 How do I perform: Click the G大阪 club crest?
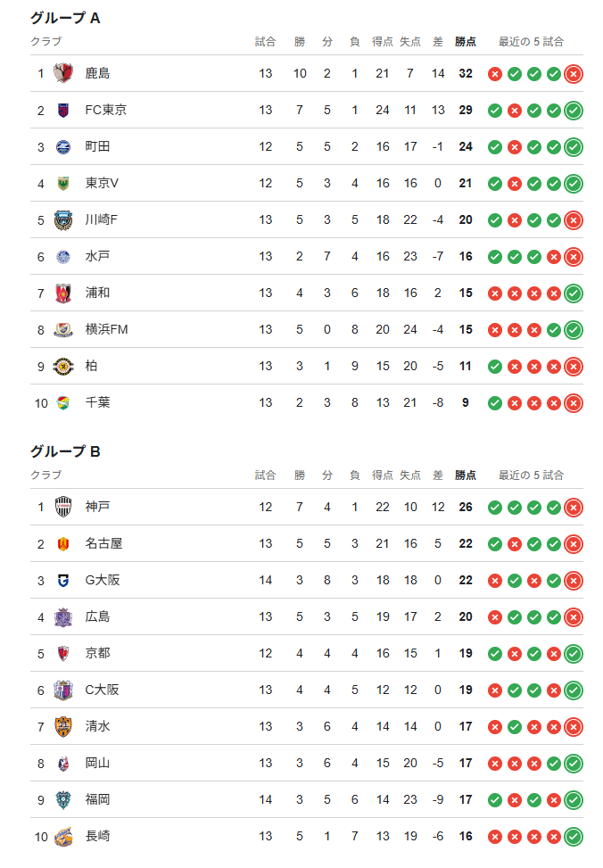(63, 580)
